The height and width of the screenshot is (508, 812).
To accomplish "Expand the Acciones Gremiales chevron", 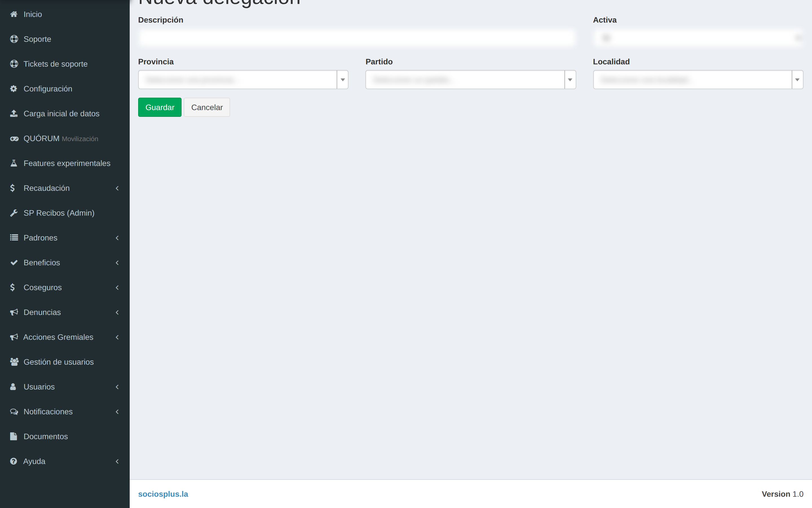I will [117, 337].
